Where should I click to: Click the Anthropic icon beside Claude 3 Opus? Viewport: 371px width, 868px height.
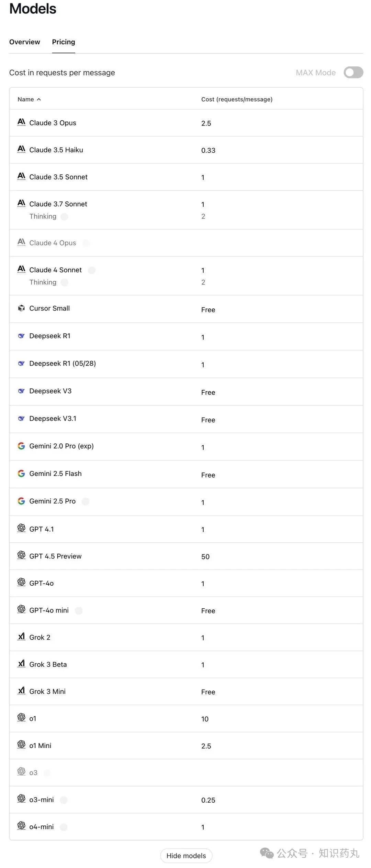click(x=21, y=122)
